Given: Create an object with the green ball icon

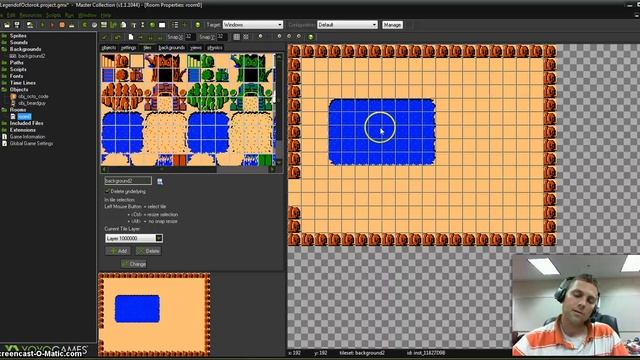Looking at the screenshot, I should point(152,25).
